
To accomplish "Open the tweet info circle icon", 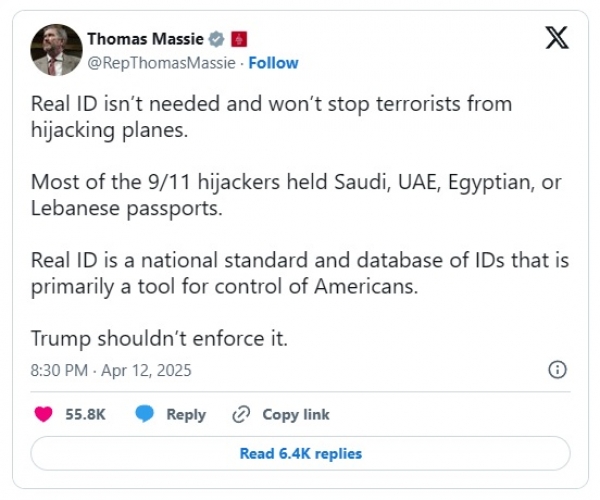I will pos(558,370).
